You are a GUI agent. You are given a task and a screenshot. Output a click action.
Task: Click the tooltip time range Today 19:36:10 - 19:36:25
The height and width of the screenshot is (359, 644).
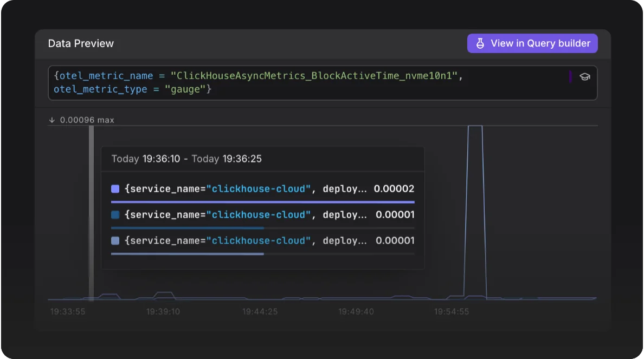pyautogui.click(x=186, y=159)
